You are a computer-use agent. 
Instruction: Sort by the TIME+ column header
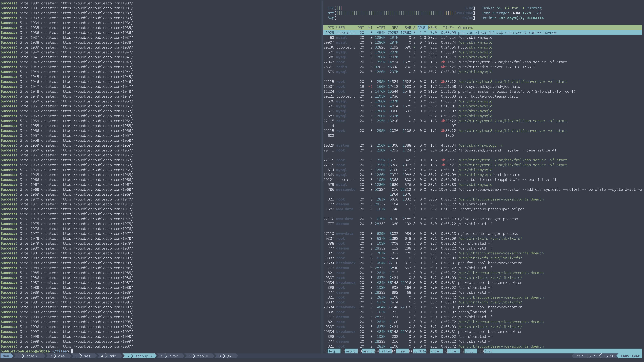[448, 28]
